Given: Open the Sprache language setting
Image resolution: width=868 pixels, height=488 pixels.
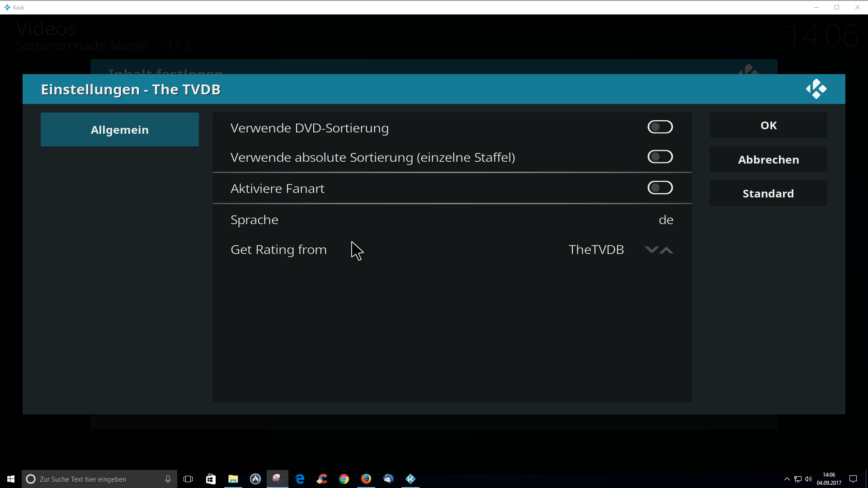Looking at the screenshot, I should [x=452, y=220].
